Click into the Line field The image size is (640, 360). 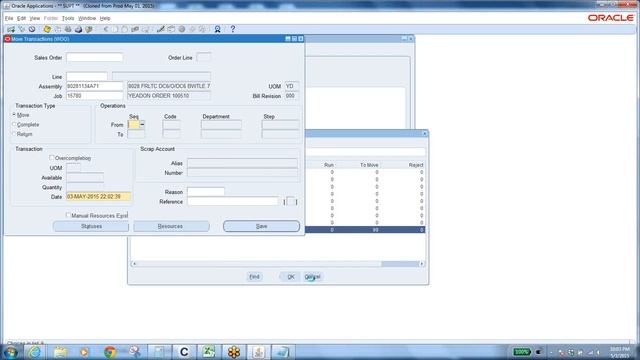(x=87, y=76)
